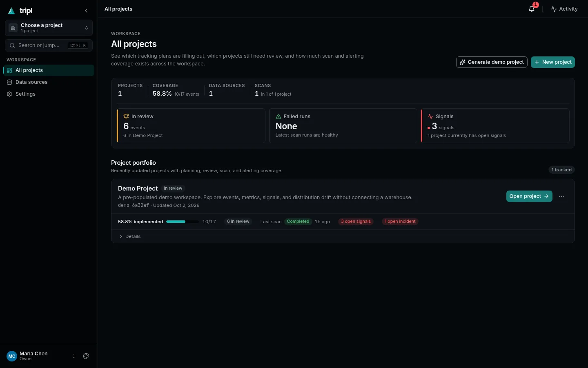This screenshot has height=368, width=588.
Task: Click the search magnifier icon
Action: (12, 45)
